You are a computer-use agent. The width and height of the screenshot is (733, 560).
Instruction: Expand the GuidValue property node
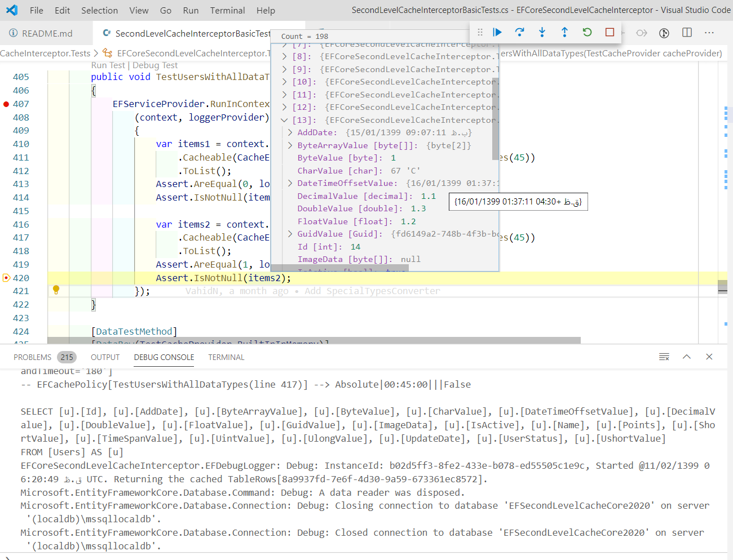tap(289, 233)
